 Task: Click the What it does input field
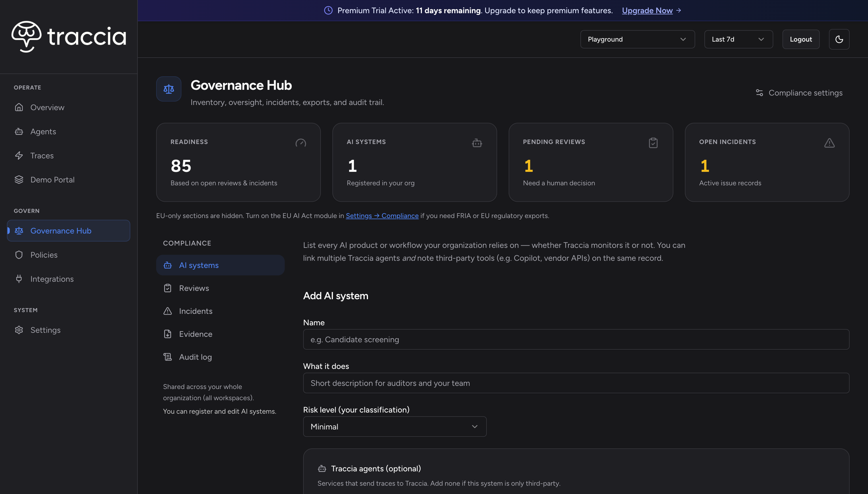pos(576,383)
